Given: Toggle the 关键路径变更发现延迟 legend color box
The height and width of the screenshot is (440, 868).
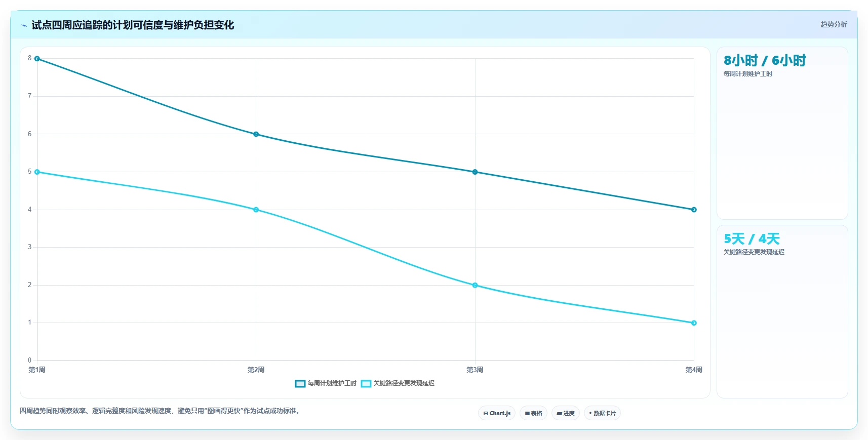Looking at the screenshot, I should 366,384.
